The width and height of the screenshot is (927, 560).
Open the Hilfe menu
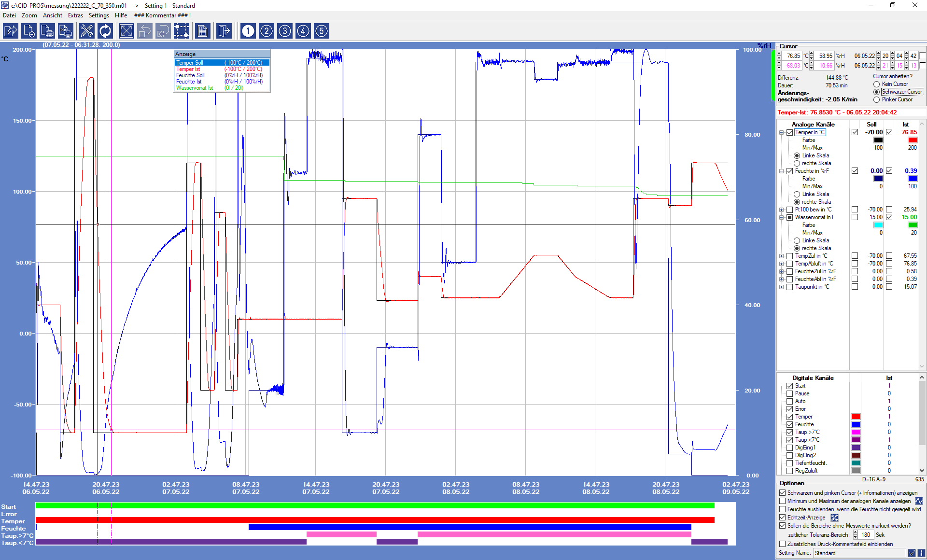pyautogui.click(x=121, y=15)
